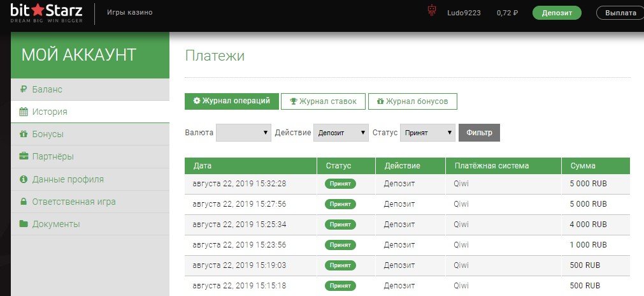This screenshot has height=296, width=644.
Task: Open the Статус dropdown showing Принят
Action: click(x=427, y=133)
